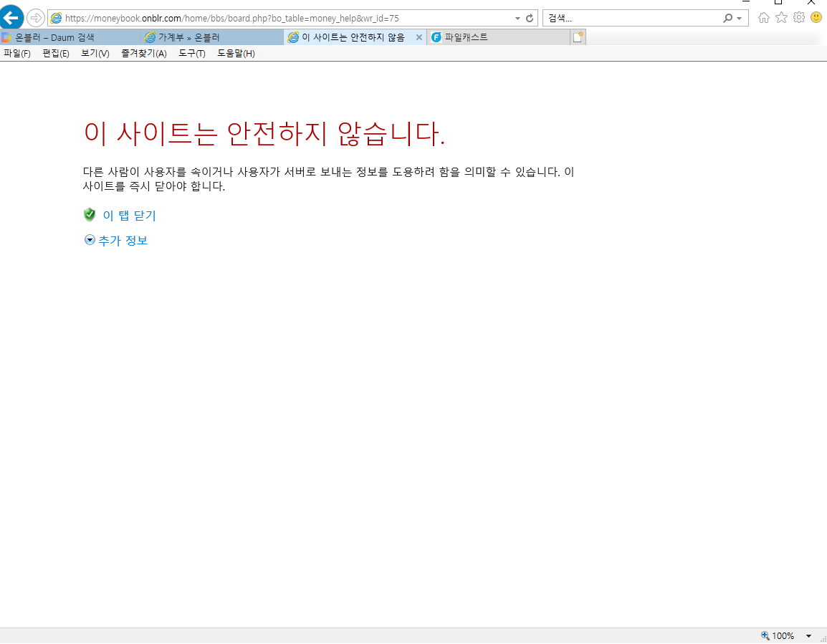827x644 pixels.
Task: Click the smiley feedback icon
Action: click(816, 18)
